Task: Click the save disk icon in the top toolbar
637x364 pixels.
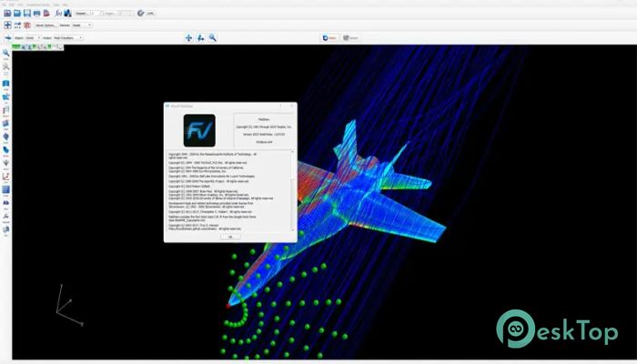Action: 27,14
